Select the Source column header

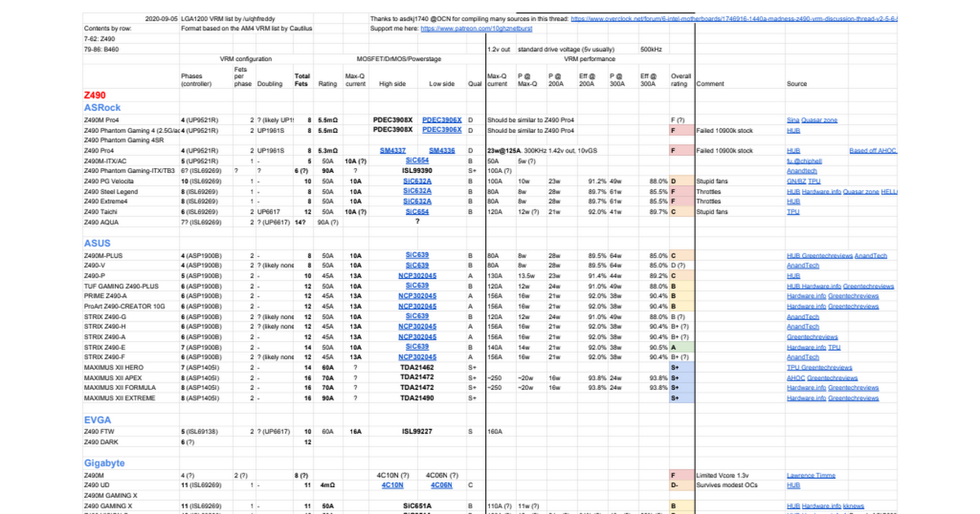coord(797,83)
